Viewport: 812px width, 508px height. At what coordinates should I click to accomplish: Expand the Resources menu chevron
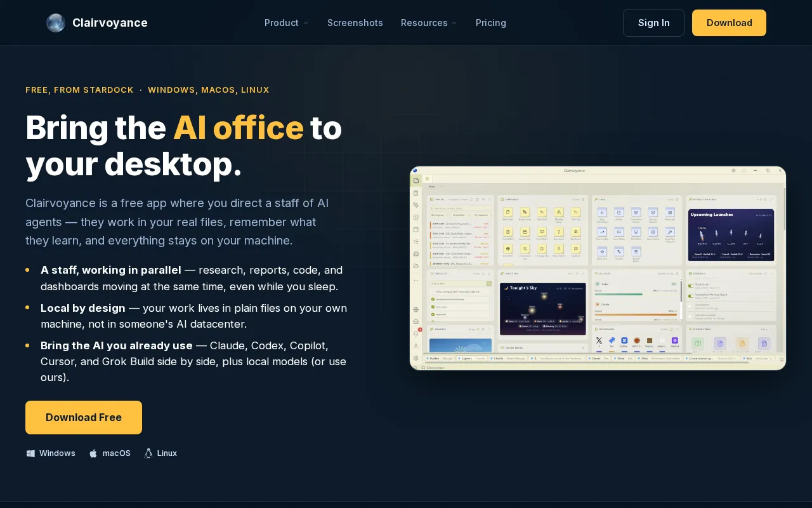click(x=454, y=23)
